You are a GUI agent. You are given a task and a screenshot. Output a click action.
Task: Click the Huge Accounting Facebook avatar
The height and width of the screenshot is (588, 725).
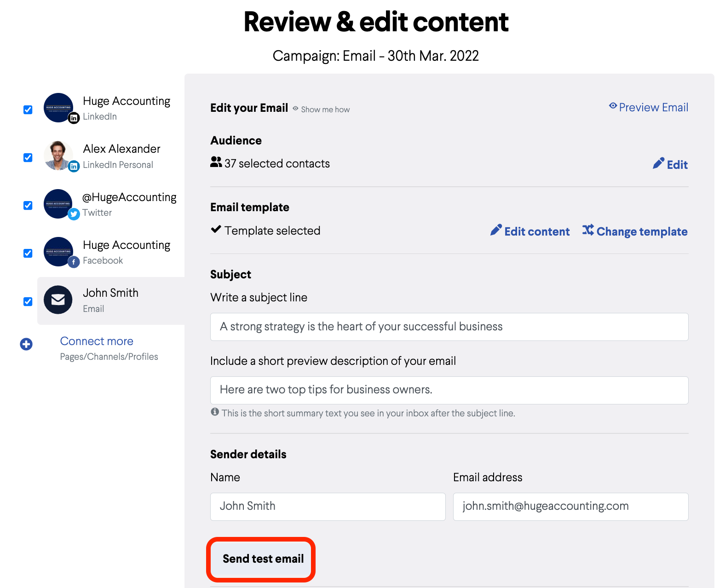tap(58, 252)
